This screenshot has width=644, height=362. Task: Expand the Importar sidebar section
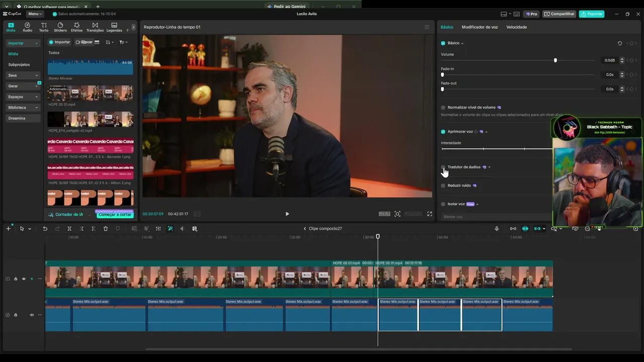pos(23,43)
